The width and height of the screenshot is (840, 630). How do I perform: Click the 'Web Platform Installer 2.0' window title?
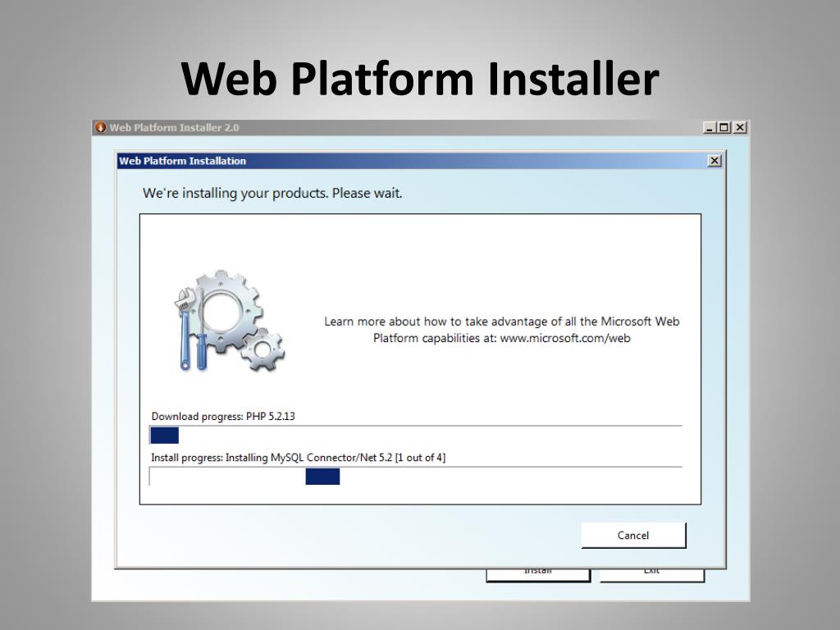[x=174, y=127]
